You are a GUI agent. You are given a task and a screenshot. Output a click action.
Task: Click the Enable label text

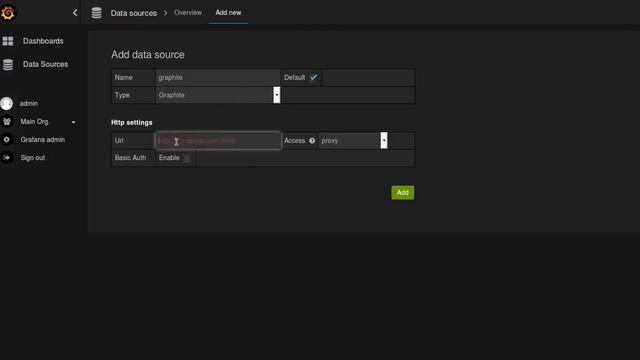tap(169, 158)
